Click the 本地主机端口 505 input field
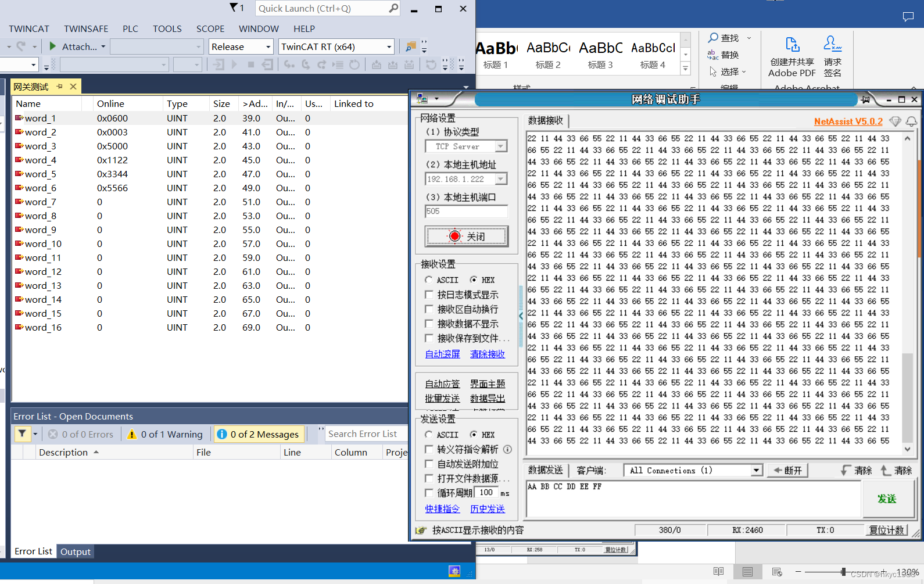Viewport: 924px width, 584px height. click(467, 211)
